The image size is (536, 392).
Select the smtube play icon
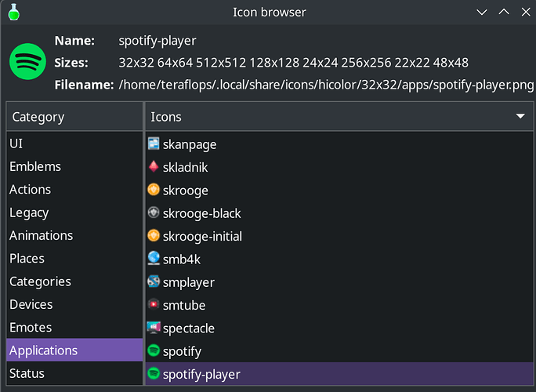(x=154, y=304)
